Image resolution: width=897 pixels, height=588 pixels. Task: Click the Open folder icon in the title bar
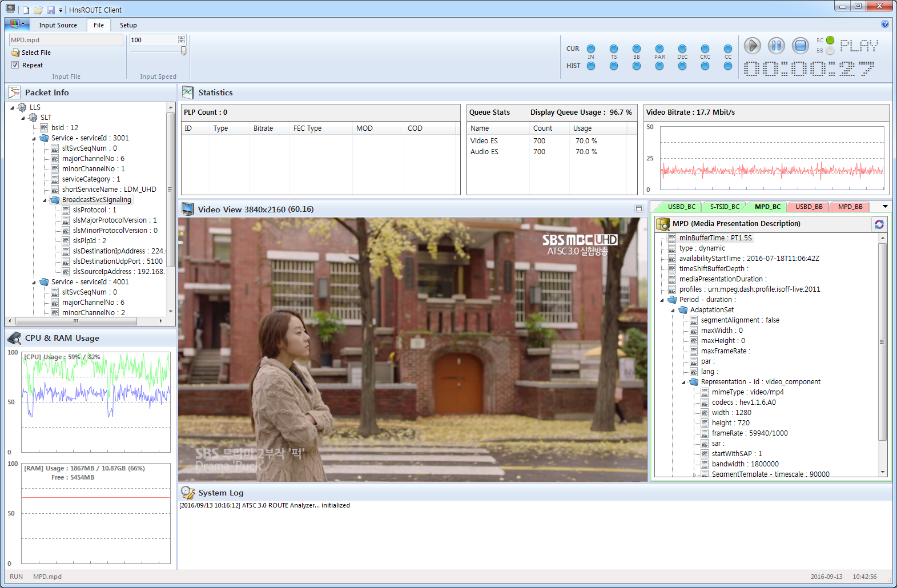[38, 10]
